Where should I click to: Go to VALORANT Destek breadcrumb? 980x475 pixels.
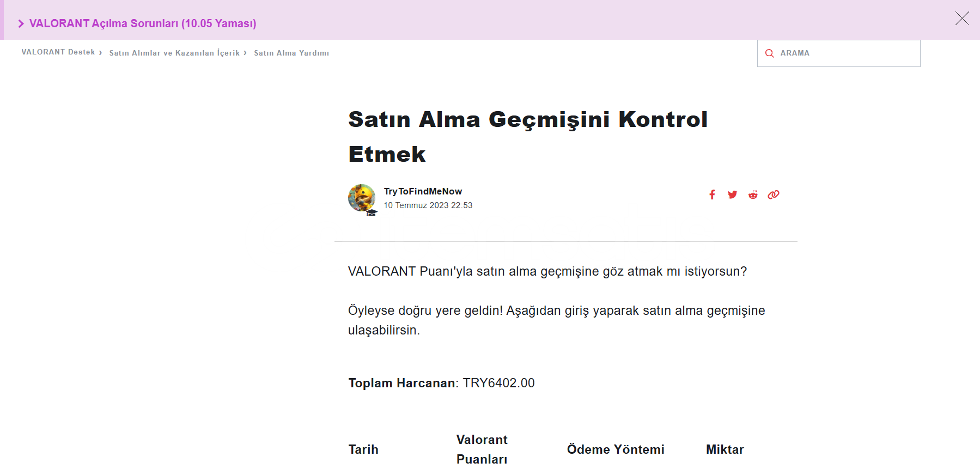(x=58, y=52)
